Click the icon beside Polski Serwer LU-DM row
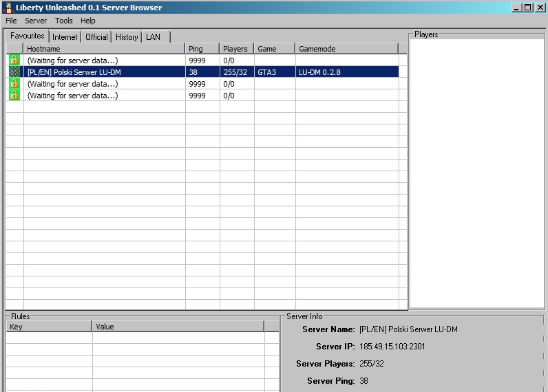This screenshot has height=392, width=548. pyautogui.click(x=14, y=72)
